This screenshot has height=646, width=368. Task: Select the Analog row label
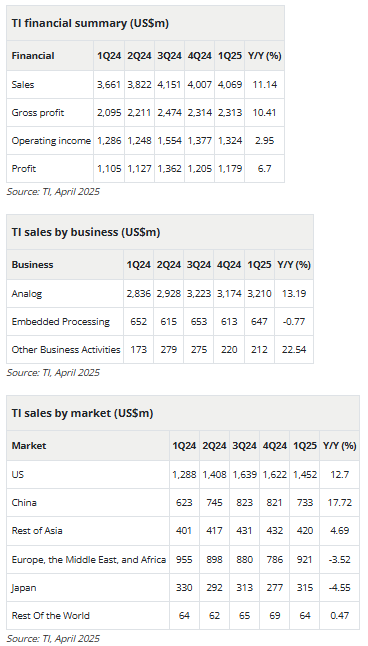27,294
